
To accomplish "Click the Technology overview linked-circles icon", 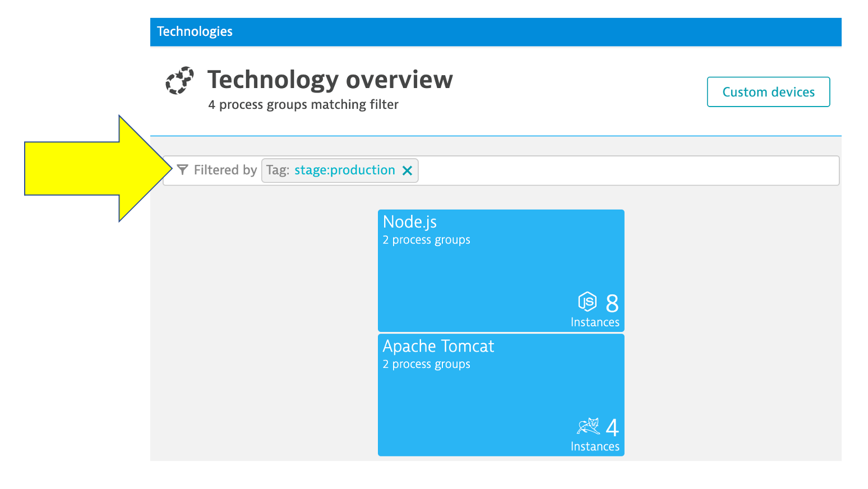I will coord(179,81).
